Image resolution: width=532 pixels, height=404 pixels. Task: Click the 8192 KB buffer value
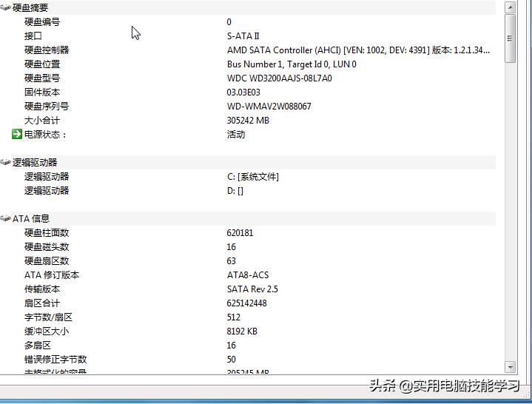click(x=242, y=331)
